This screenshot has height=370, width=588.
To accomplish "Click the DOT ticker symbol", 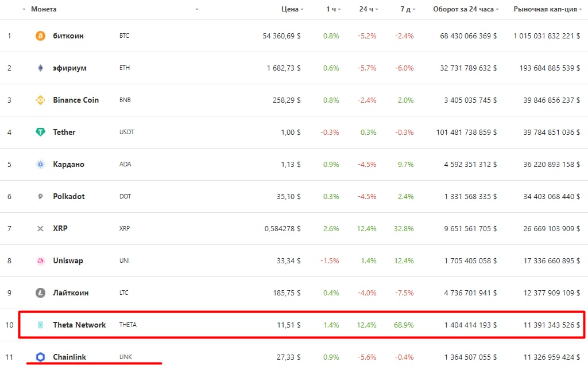I will tap(125, 196).
